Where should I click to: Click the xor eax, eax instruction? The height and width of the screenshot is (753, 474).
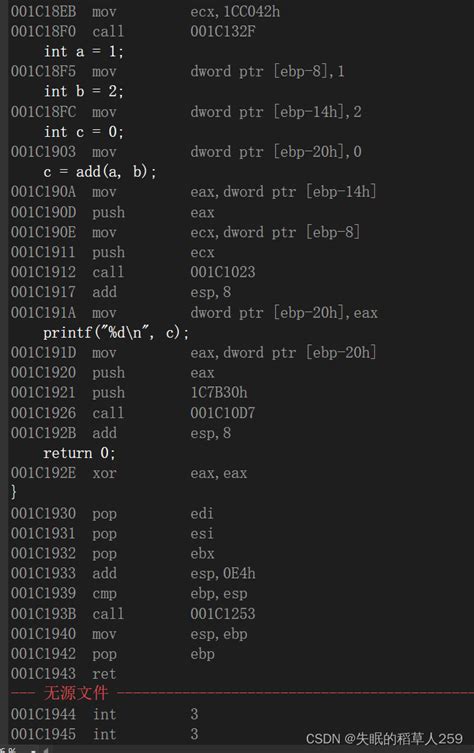(x=129, y=473)
